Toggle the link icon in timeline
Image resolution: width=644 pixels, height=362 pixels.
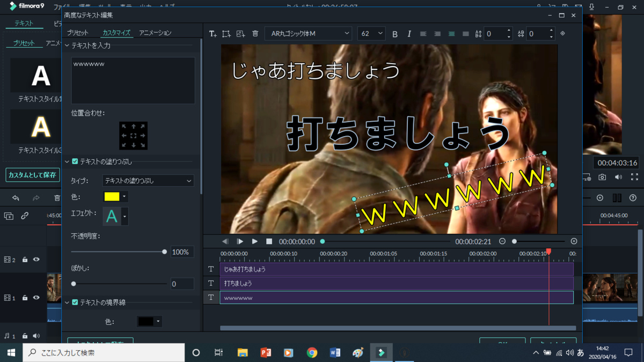[25, 216]
